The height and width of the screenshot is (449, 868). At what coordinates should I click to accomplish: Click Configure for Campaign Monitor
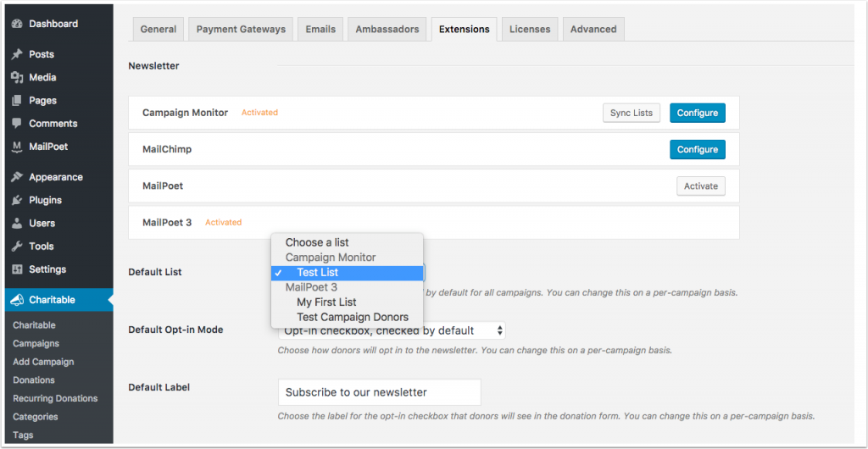pyautogui.click(x=698, y=113)
